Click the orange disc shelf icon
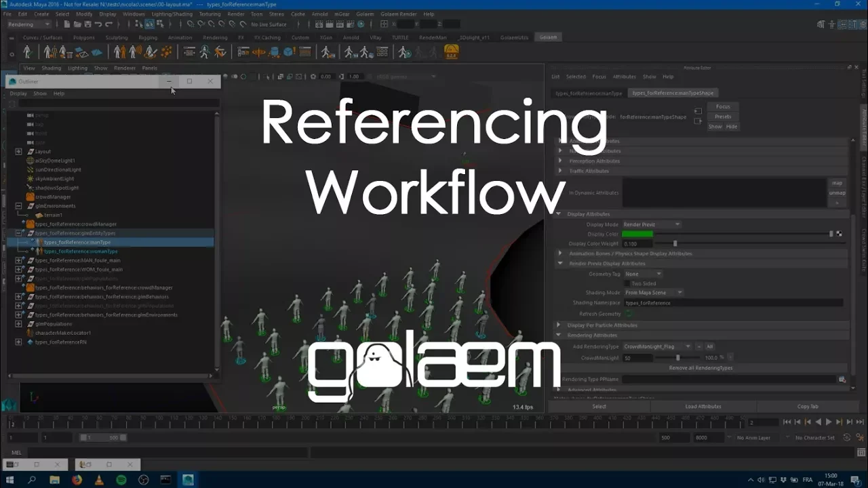This screenshot has height=488, width=868. pos(258,52)
